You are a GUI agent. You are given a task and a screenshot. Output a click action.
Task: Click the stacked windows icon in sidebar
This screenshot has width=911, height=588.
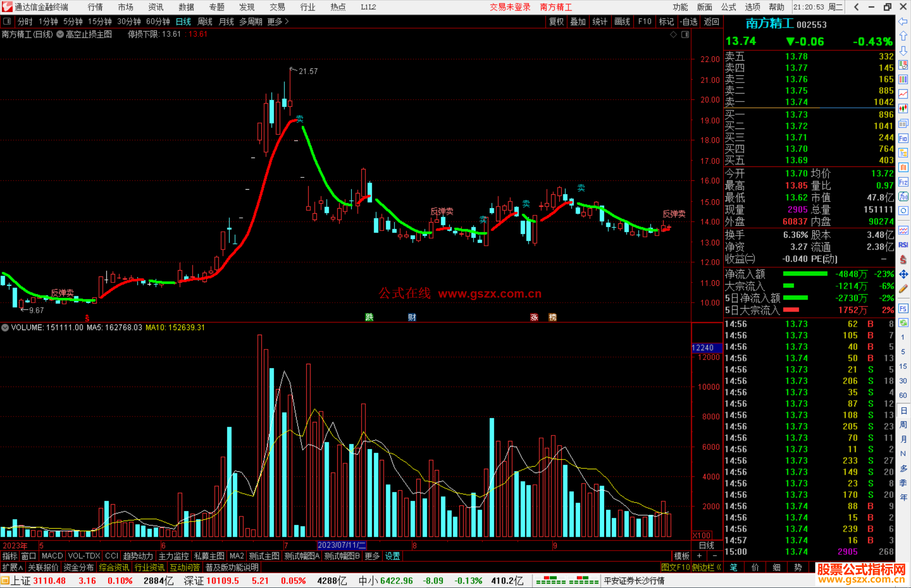click(903, 124)
